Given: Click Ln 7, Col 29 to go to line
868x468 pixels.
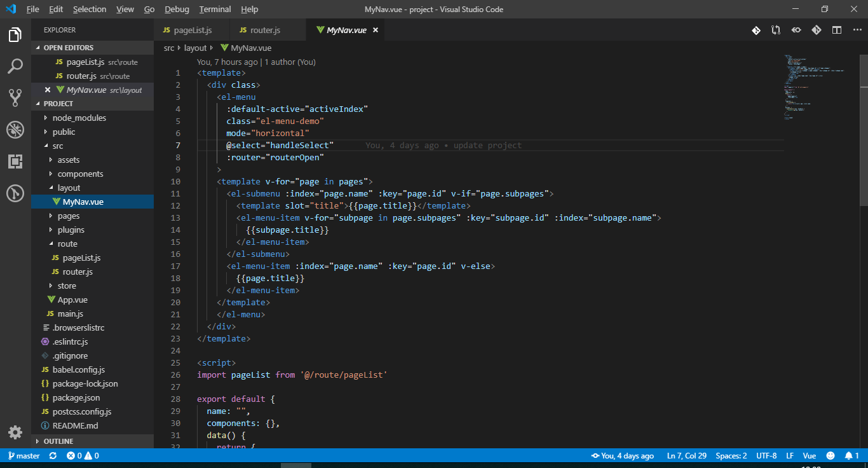Looking at the screenshot, I should point(687,456).
